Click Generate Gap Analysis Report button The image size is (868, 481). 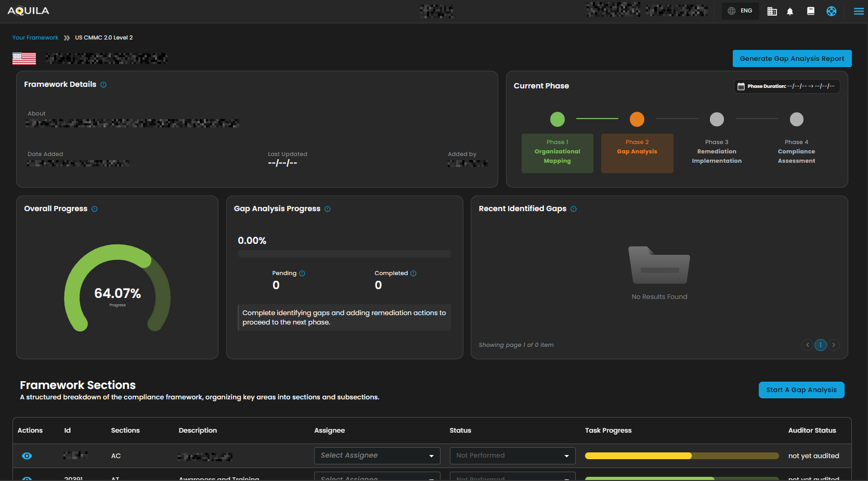pyautogui.click(x=792, y=59)
